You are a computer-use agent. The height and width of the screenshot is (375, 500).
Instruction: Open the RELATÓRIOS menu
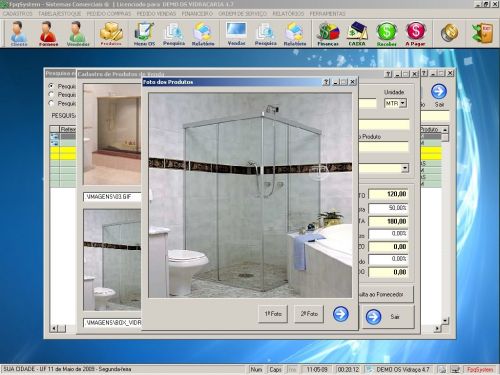(x=288, y=14)
